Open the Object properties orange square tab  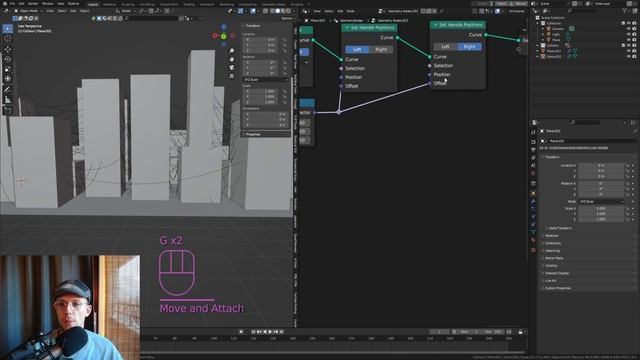pos(533,193)
